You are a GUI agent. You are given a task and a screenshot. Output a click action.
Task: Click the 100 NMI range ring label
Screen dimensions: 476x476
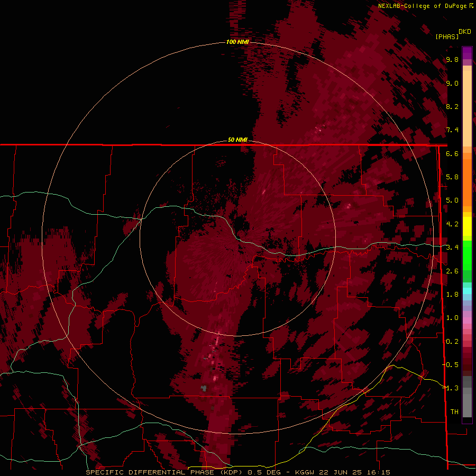[237, 42]
